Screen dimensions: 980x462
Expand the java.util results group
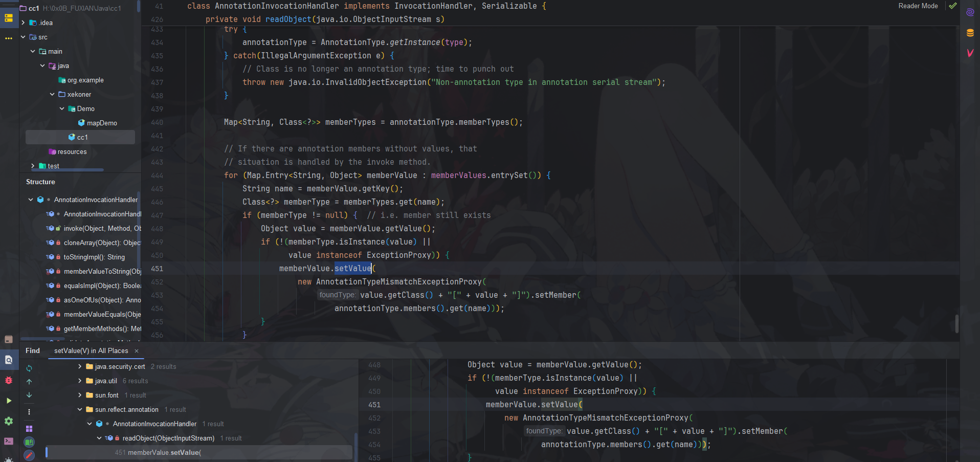pyautogui.click(x=80, y=381)
